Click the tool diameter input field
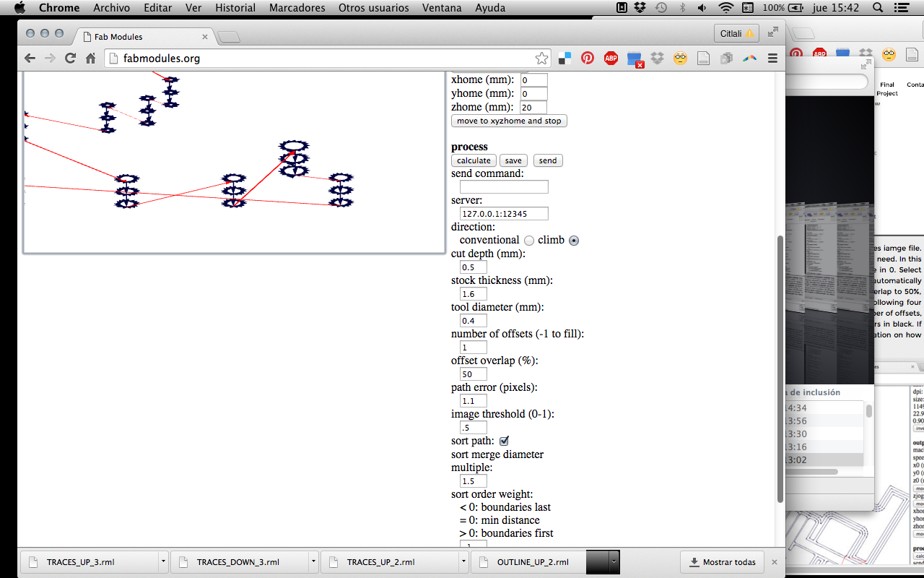This screenshot has height=578, width=924. 474,321
